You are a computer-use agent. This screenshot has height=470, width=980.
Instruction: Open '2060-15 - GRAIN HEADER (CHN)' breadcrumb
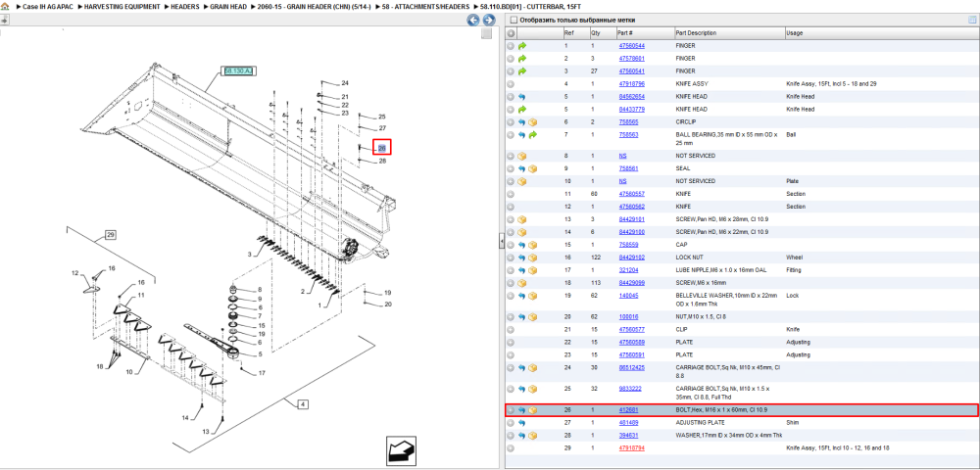314,6
